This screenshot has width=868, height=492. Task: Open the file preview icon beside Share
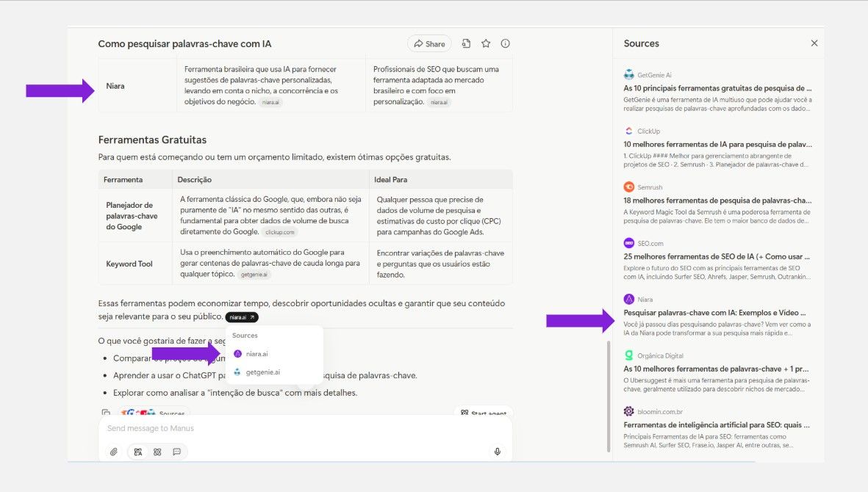coord(466,44)
